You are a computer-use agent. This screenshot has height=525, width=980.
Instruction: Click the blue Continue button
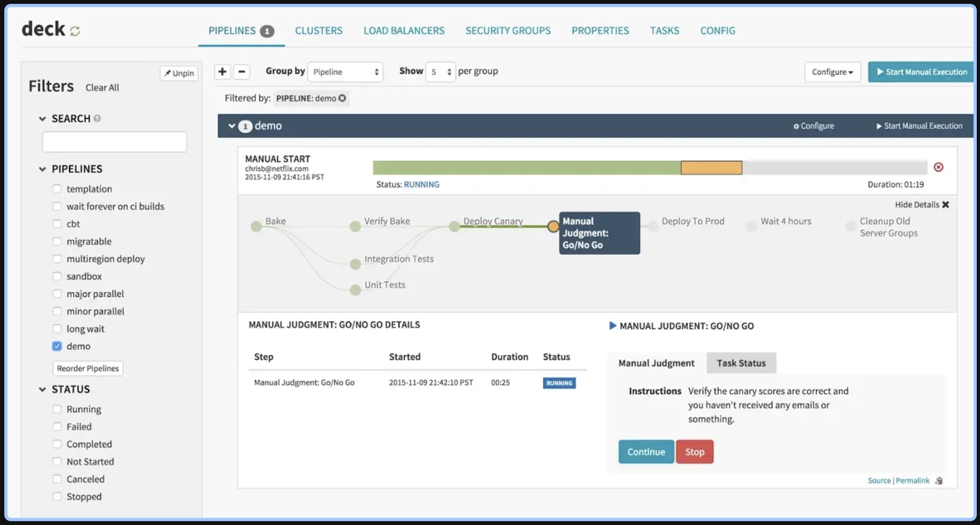pyautogui.click(x=646, y=452)
